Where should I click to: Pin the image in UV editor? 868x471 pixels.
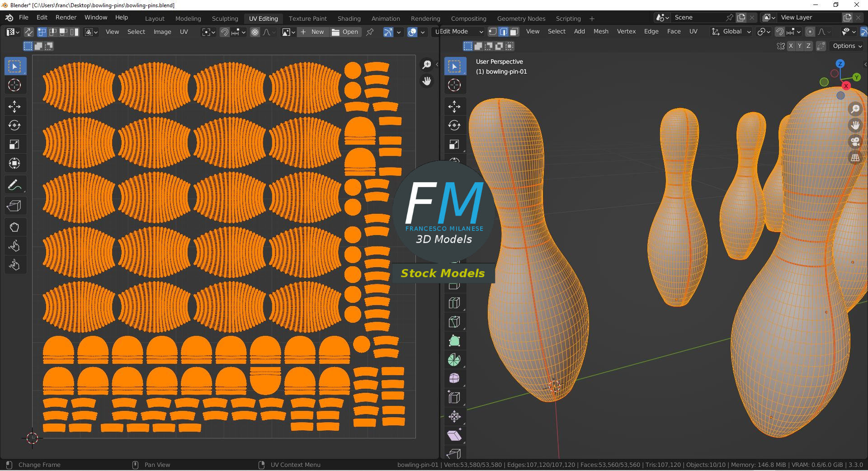pos(370,32)
